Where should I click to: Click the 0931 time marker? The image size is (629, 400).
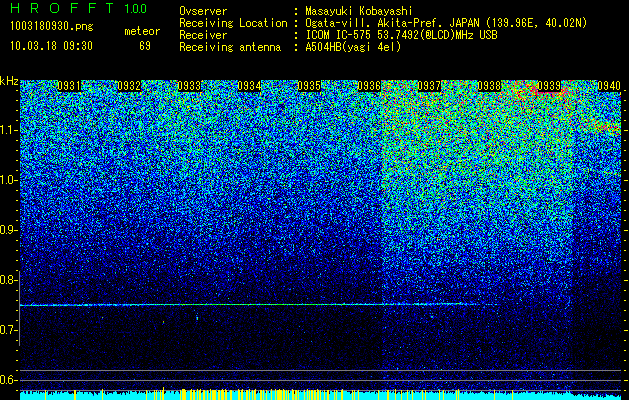69,86
